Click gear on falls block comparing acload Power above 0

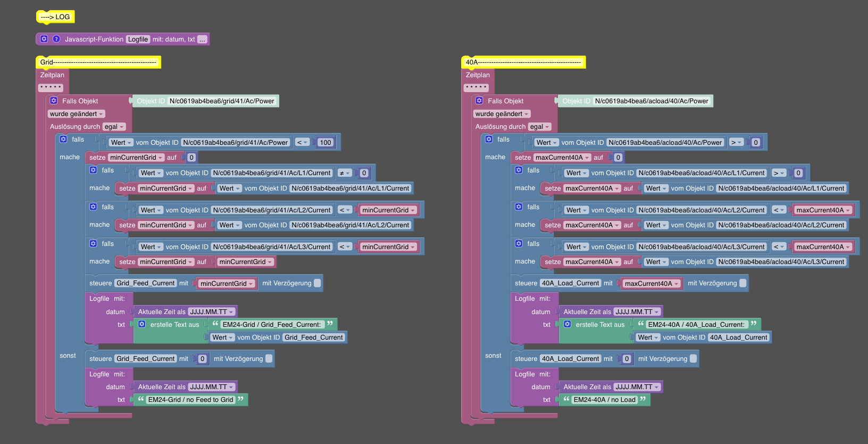489,139
